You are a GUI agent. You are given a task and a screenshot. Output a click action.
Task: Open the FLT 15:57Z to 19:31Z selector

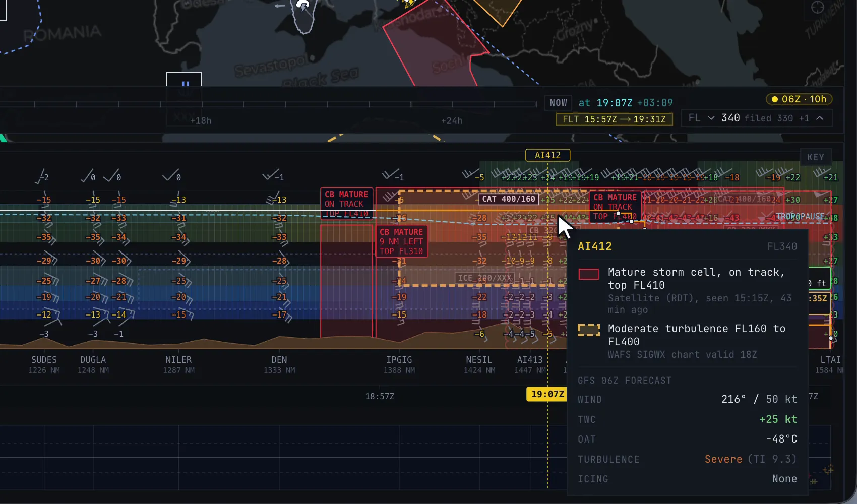tap(614, 119)
